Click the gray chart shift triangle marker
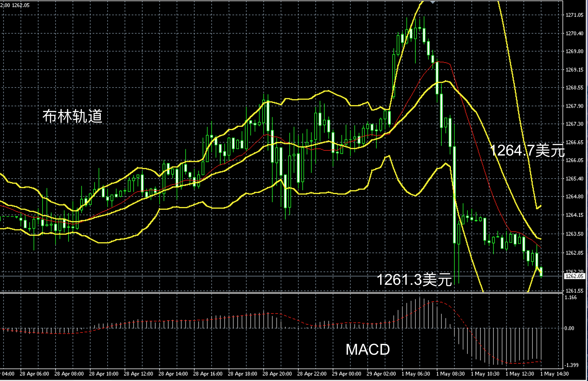The image size is (588, 381). (433, 2)
